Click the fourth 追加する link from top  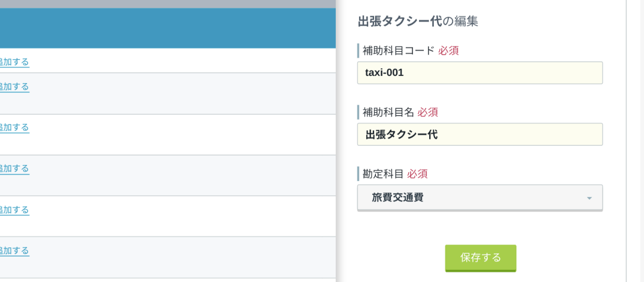click(x=14, y=168)
